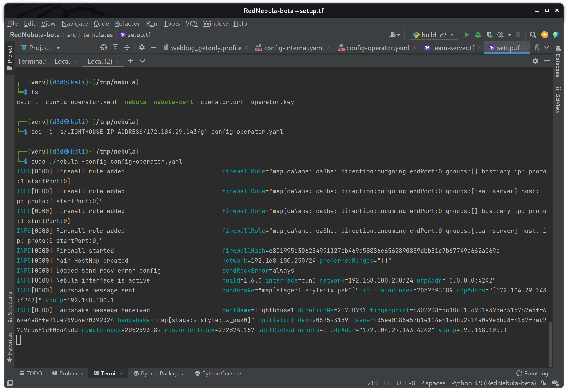Open terminal new-session options chevron
Viewport: 568px width, 392px height.
click(x=142, y=61)
